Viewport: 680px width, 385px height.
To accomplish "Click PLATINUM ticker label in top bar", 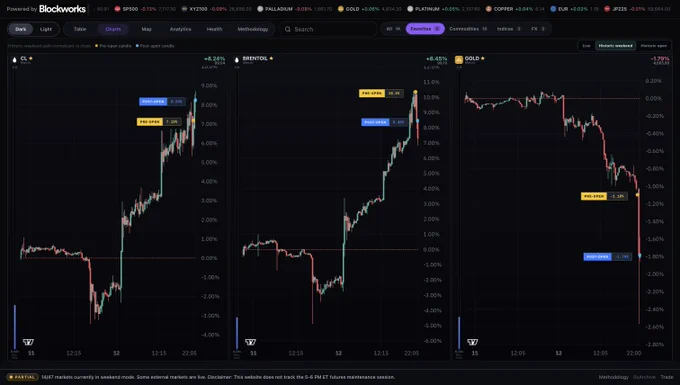I will click(428, 9).
